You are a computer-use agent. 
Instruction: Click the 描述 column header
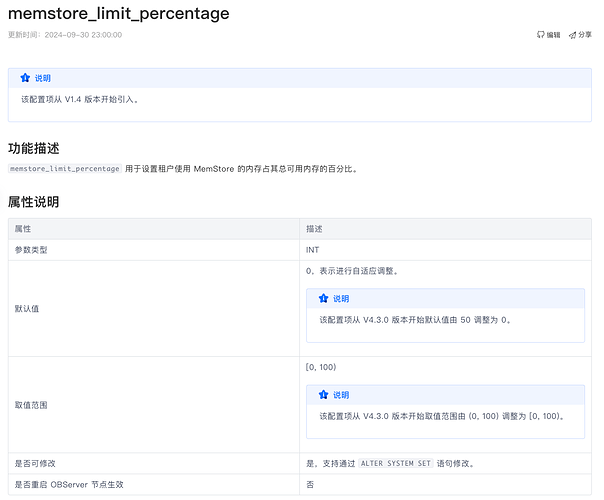pyautogui.click(x=445, y=229)
